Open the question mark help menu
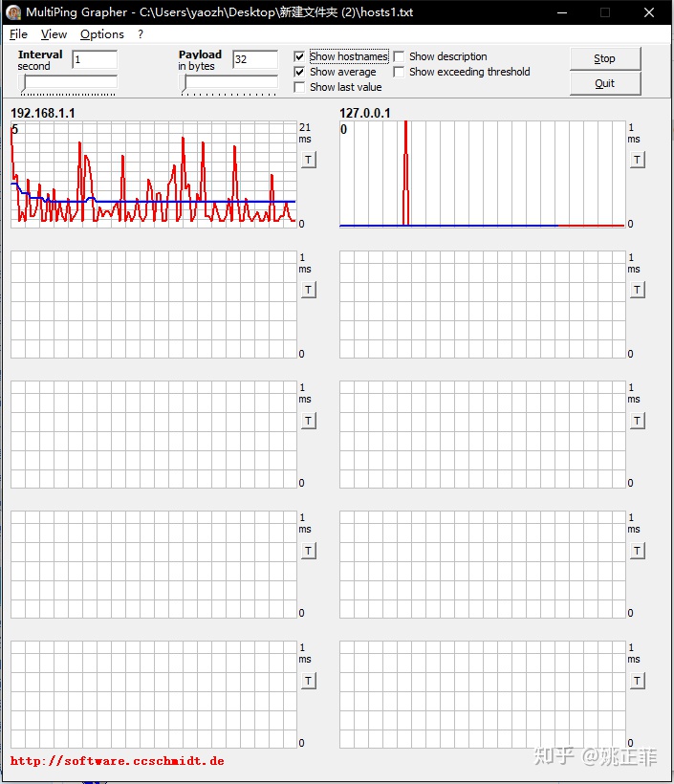 (x=141, y=34)
